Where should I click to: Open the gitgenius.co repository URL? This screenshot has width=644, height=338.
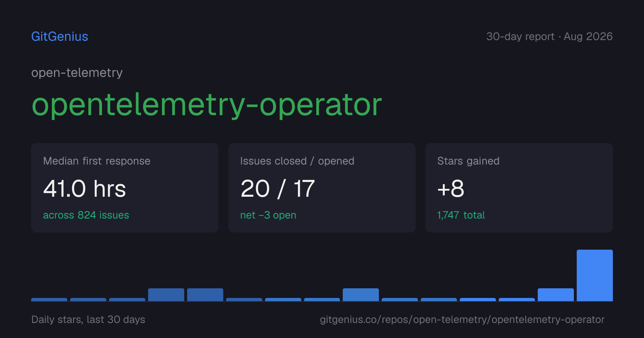coord(462,319)
